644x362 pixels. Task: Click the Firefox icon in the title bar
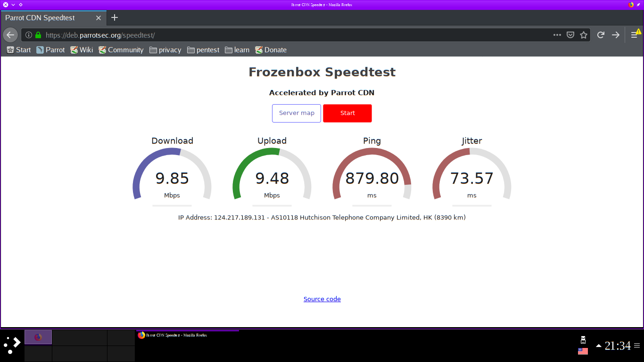[631, 5]
